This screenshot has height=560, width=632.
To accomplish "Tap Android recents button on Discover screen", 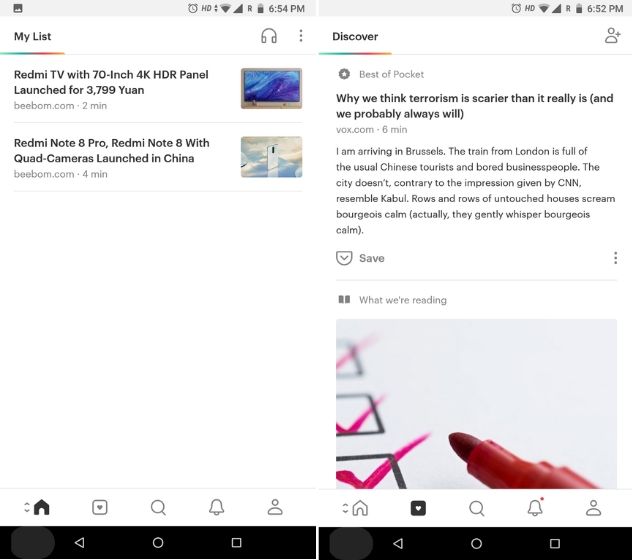I will 555,543.
